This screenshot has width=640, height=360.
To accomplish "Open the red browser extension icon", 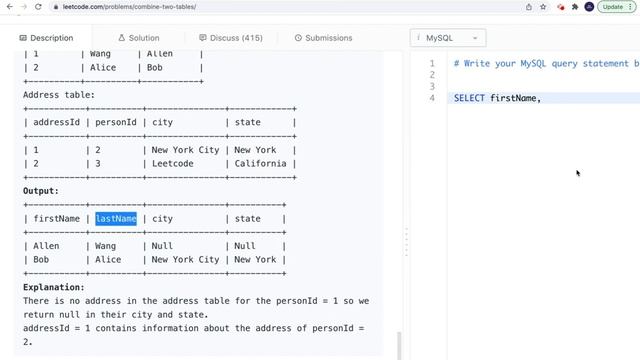I will click(x=561, y=7).
